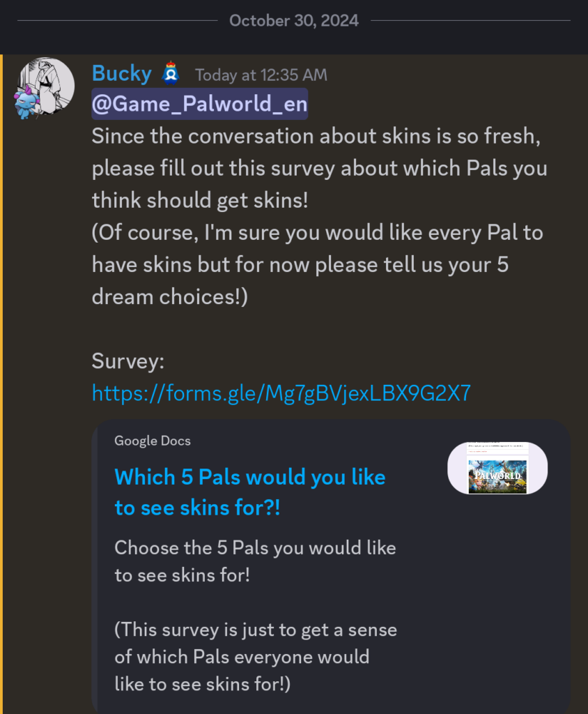This screenshot has height=714, width=588.
Task: Click the Choose the 5 Pals embed description
Action: pos(255,561)
